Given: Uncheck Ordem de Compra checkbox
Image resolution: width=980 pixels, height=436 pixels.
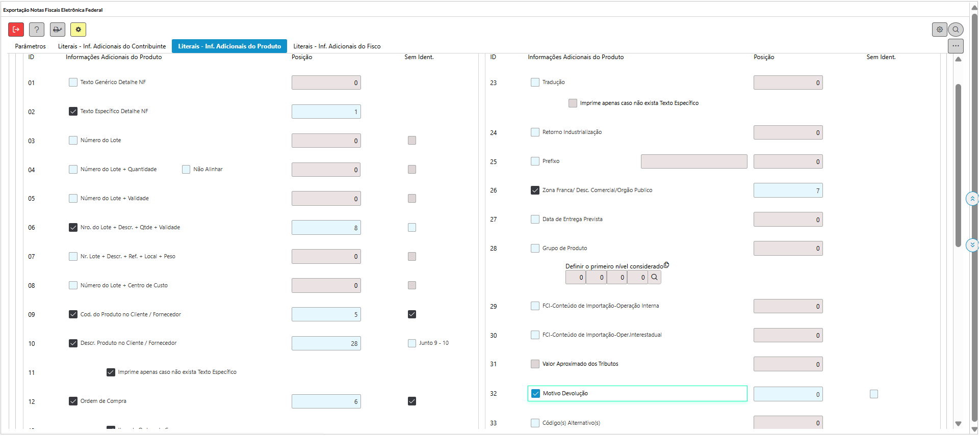Looking at the screenshot, I should pos(73,401).
